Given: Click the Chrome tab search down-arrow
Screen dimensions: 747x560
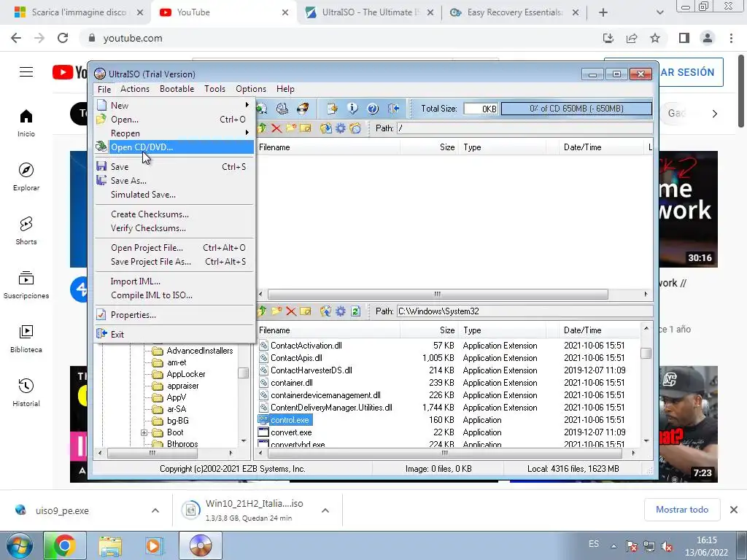Looking at the screenshot, I should pos(659,12).
